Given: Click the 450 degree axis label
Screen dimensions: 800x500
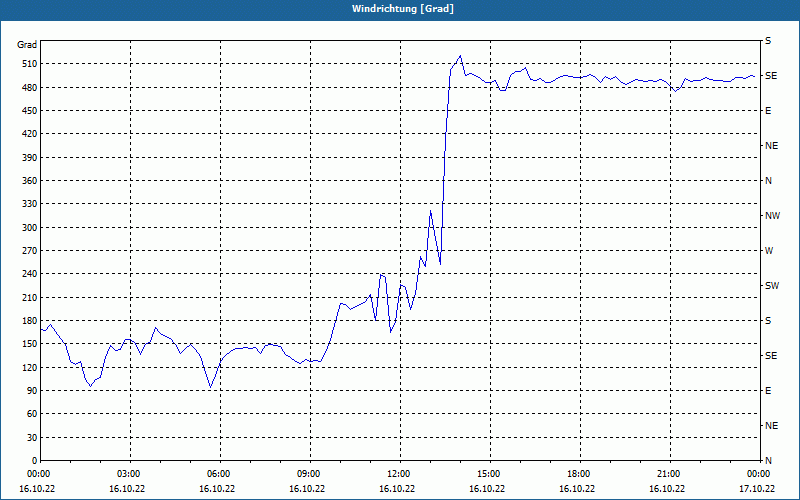Looking at the screenshot, I should [30, 111].
